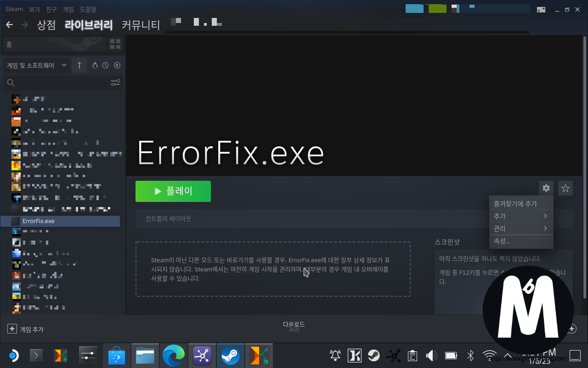Open the 보기 menu
588x368 pixels.
pyautogui.click(x=34, y=9)
